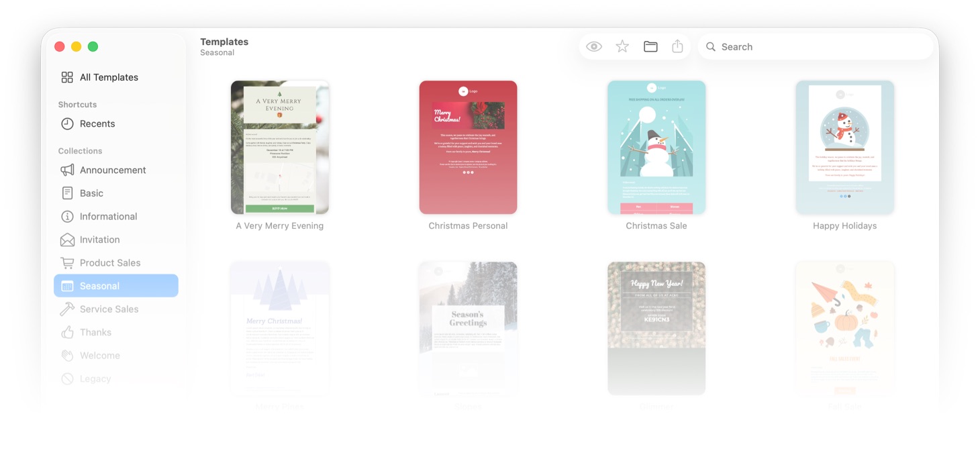Select the Happy Holidays template
Screen dimensions: 980x459
click(x=844, y=148)
